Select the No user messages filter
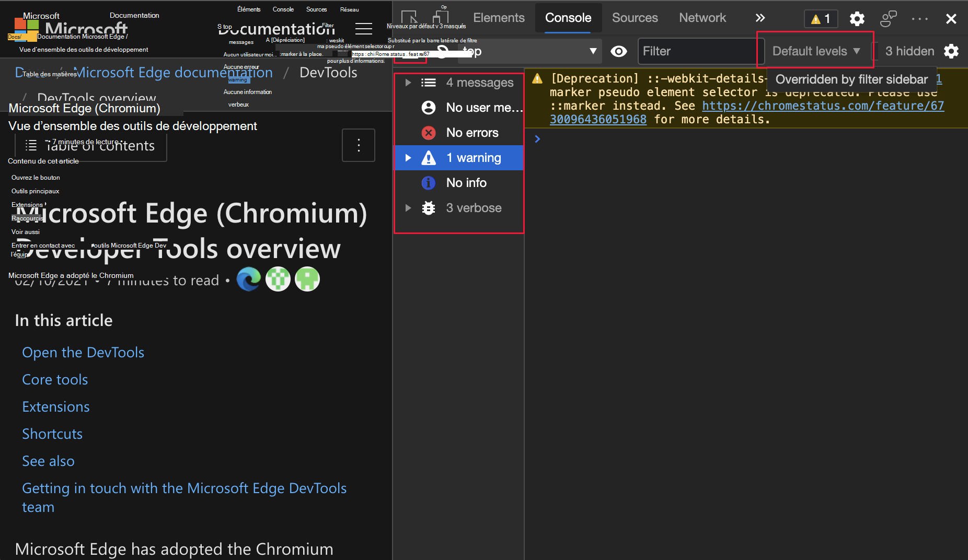968x560 pixels. (x=459, y=108)
